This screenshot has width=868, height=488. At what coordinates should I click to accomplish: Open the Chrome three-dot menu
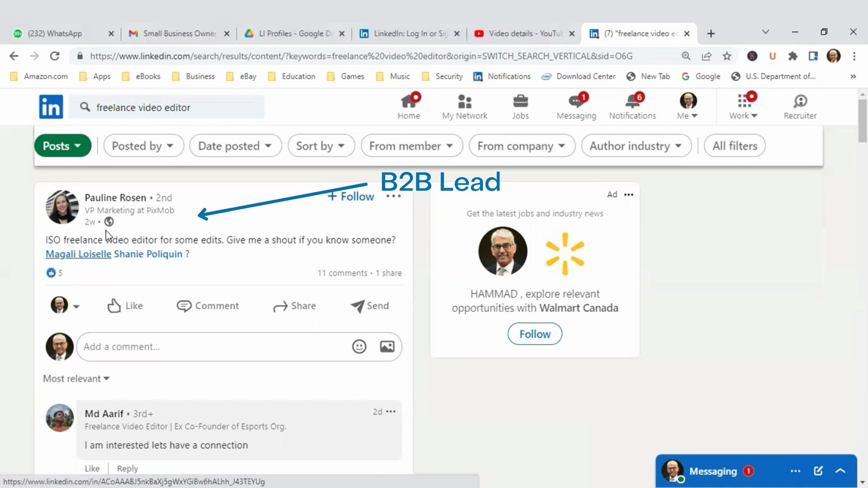coord(854,56)
